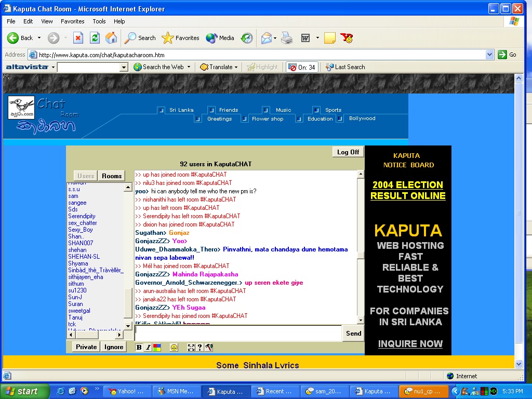The image size is (532, 399).
Task: Open the Tools menu
Action: [99, 21]
